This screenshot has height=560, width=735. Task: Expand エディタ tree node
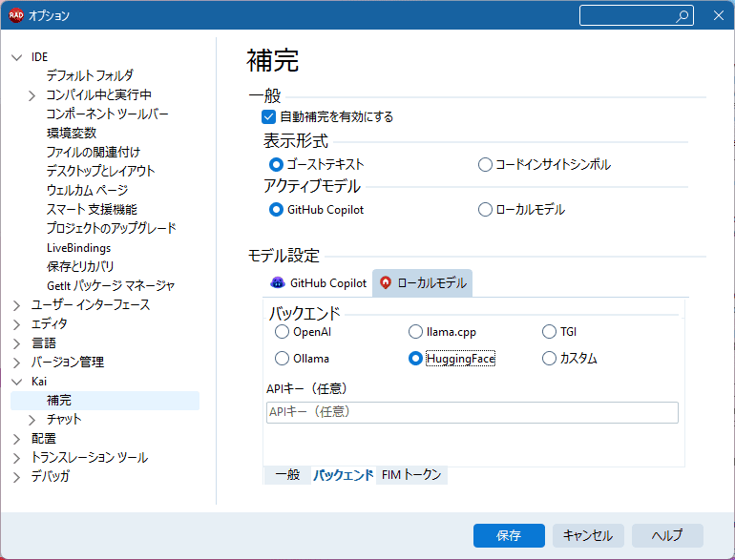pyautogui.click(x=17, y=324)
